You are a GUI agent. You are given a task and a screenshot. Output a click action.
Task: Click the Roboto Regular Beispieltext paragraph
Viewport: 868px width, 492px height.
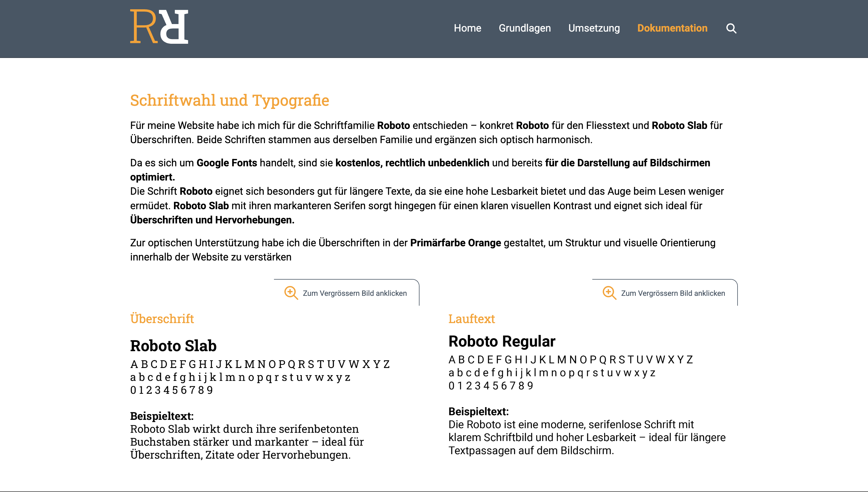(587, 437)
